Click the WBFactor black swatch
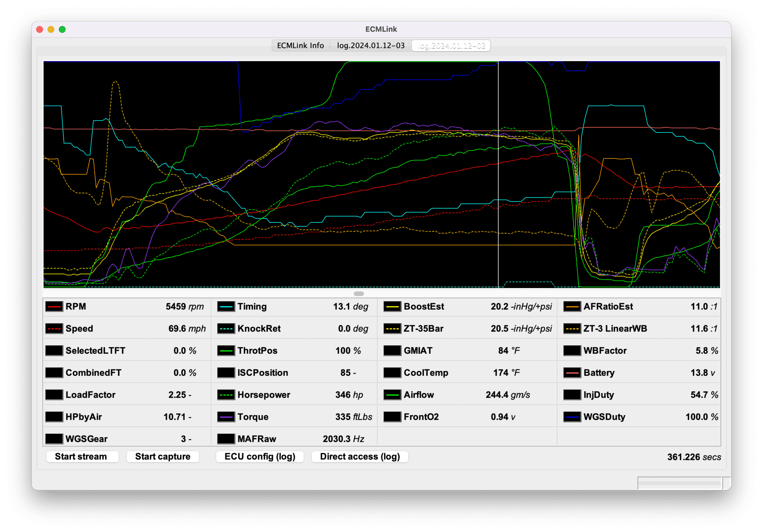This screenshot has width=763, height=532. (572, 351)
